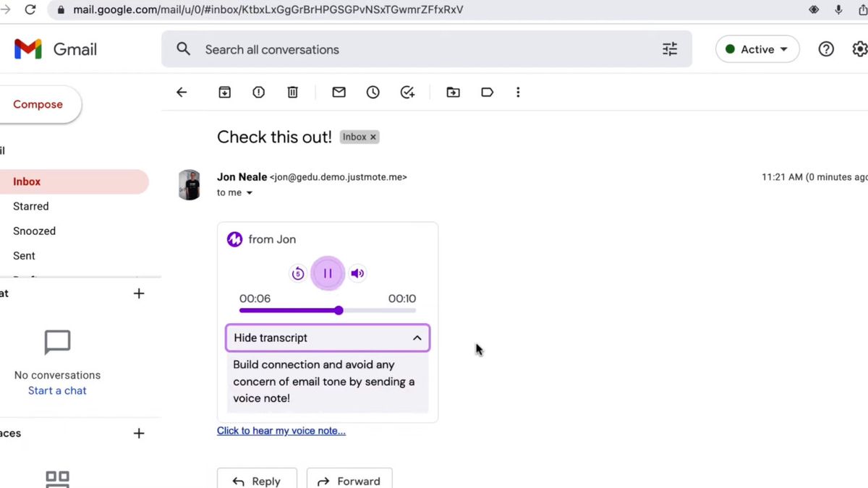Click the email subject 'Check this out!'
Screen dimensions: 868x488
click(x=274, y=137)
